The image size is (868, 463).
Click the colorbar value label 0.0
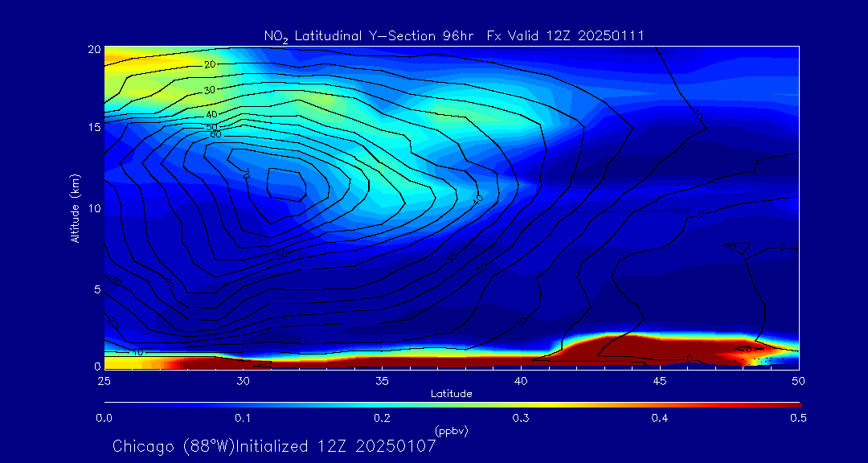tap(104, 418)
